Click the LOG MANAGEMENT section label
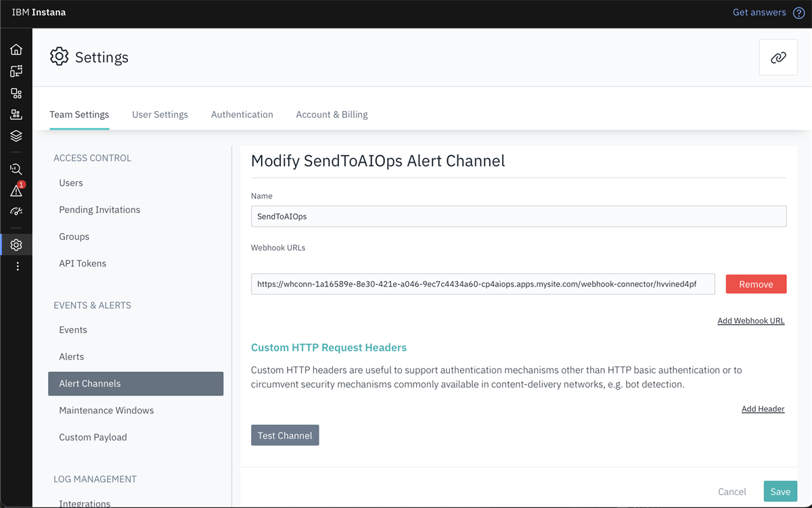Image resolution: width=812 pixels, height=508 pixels. pos(95,479)
